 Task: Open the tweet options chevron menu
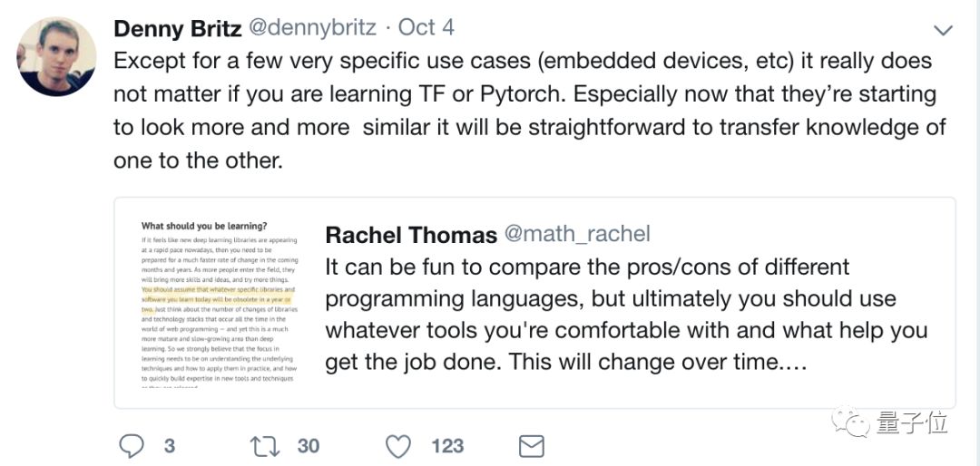944,31
